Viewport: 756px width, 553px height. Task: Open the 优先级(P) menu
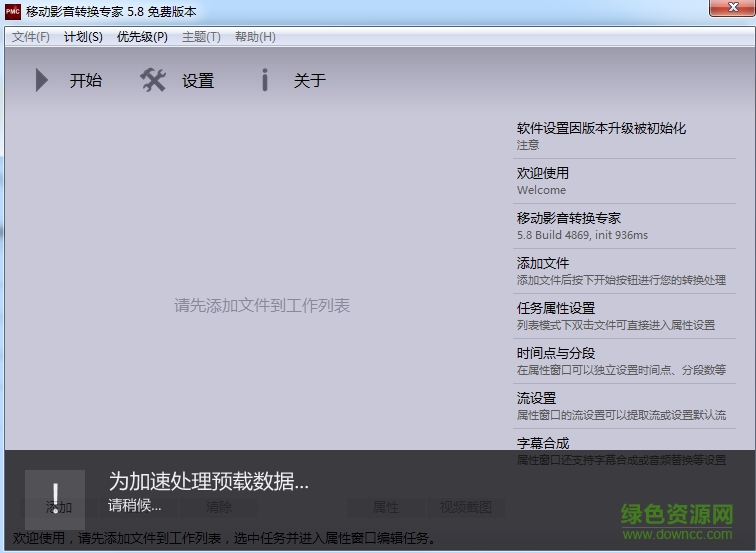coord(142,37)
